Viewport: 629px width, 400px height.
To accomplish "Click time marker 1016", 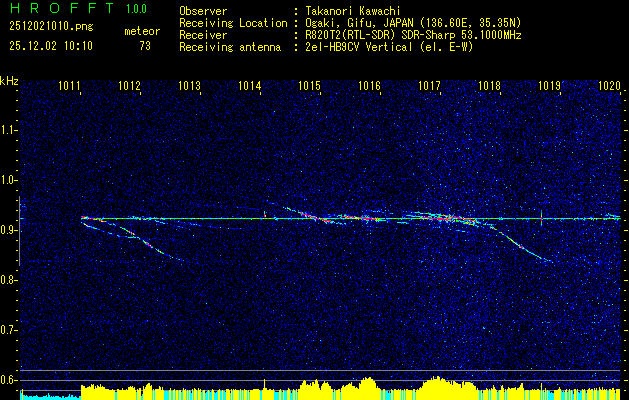I will click(369, 85).
